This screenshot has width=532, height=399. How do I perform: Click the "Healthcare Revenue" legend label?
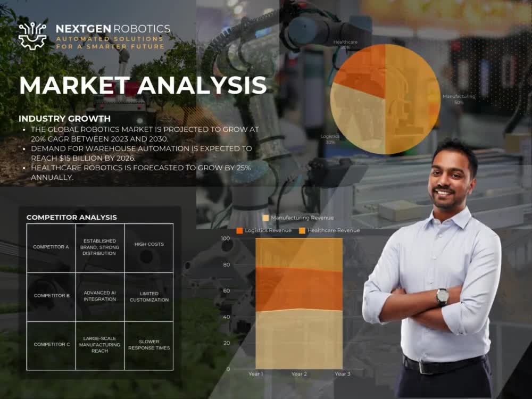point(334,231)
